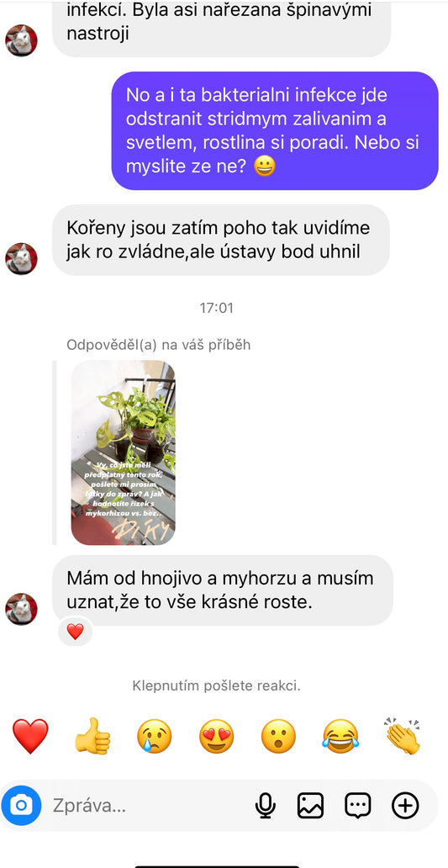Tap the 'Kořeny jsou zatím poho' message
Screen dimensions: 448x868
pos(221,240)
